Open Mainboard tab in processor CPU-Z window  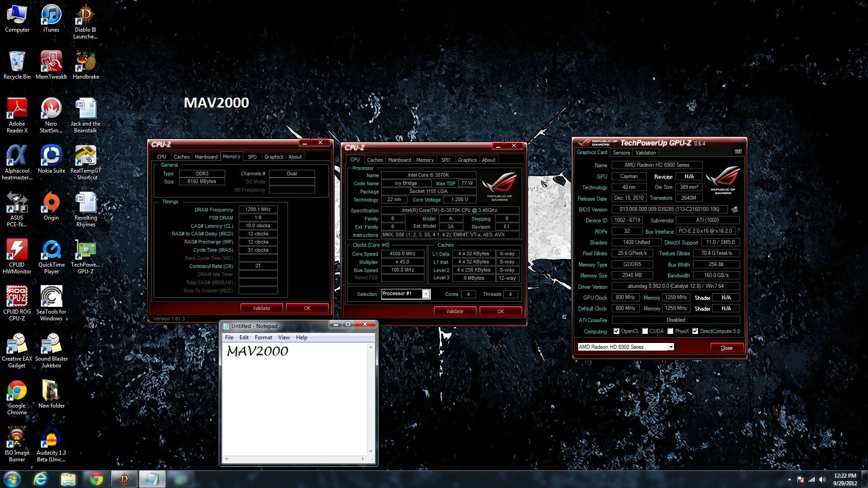(x=400, y=160)
